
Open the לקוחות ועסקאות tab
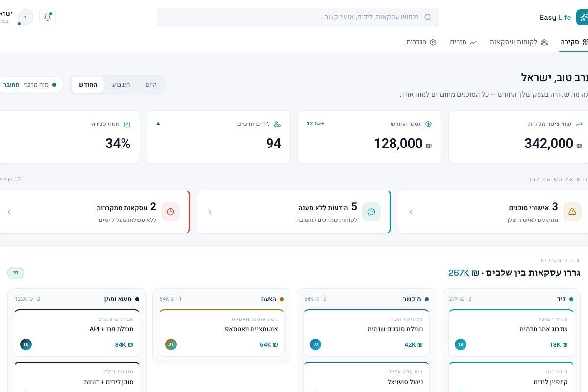point(519,42)
